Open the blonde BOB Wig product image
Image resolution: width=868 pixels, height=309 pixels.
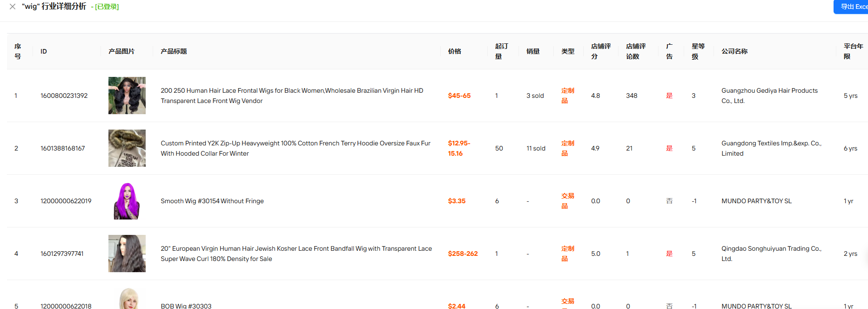point(128,299)
